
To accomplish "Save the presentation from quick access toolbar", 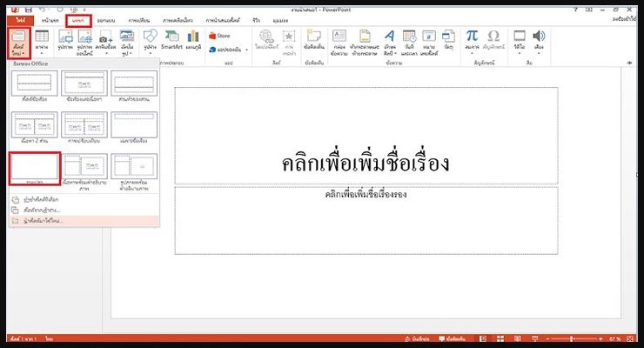I will tap(29, 6).
